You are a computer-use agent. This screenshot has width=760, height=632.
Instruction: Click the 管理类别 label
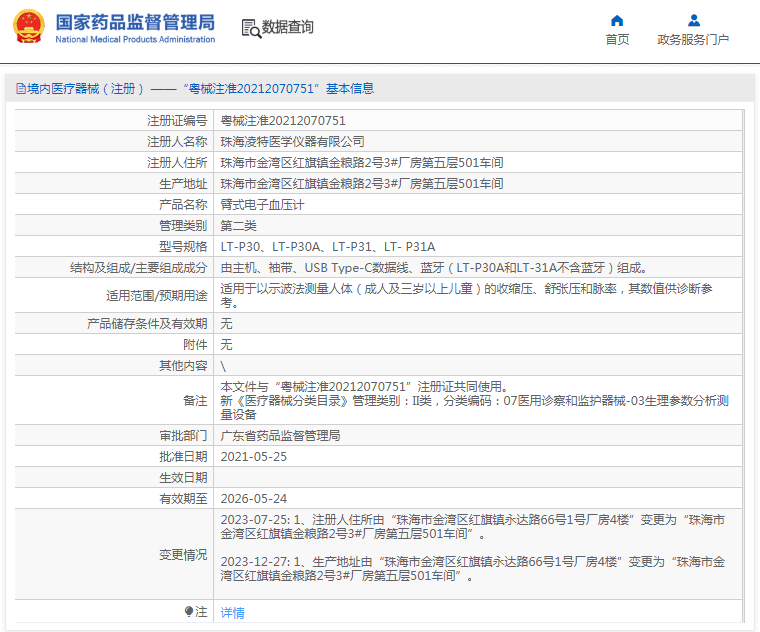pos(183,225)
